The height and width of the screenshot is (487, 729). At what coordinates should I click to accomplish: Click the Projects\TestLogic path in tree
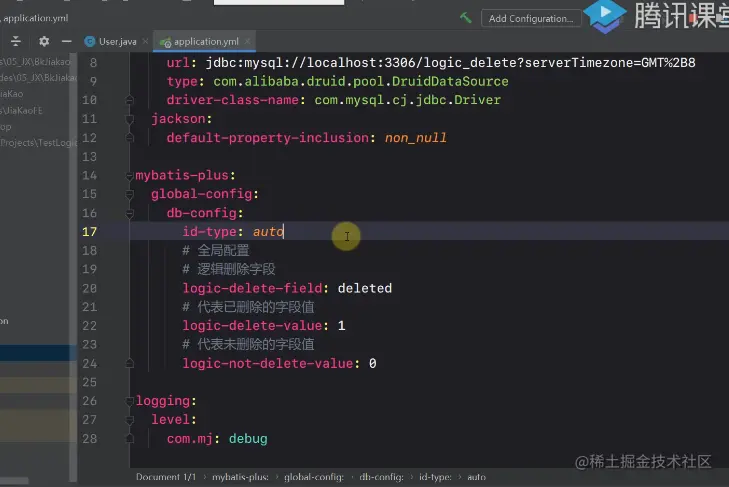[x=38, y=143]
